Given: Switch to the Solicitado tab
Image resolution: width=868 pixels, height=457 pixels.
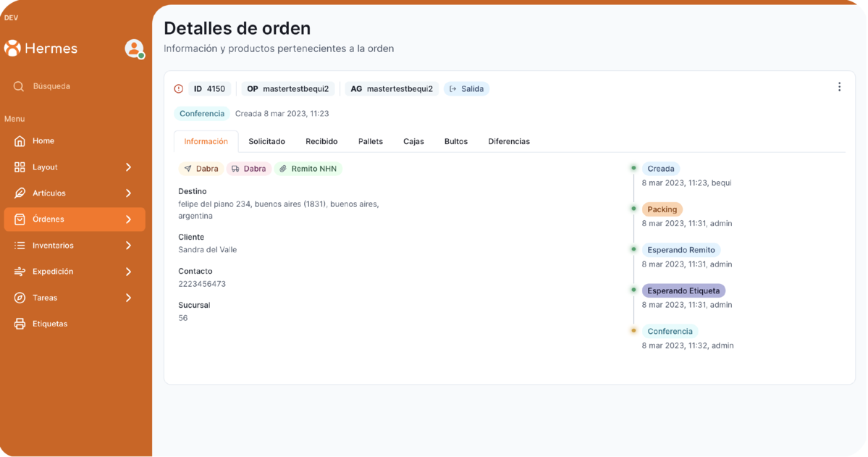Looking at the screenshot, I should tap(266, 141).
